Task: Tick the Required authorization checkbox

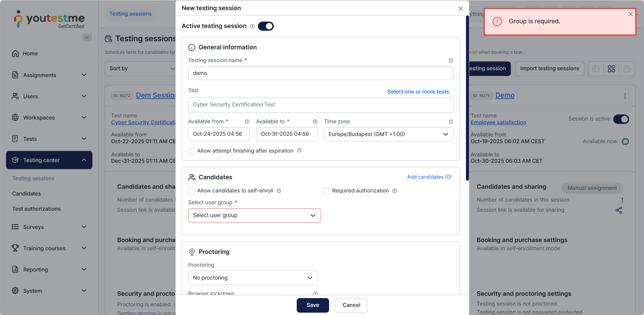Action: tap(326, 191)
